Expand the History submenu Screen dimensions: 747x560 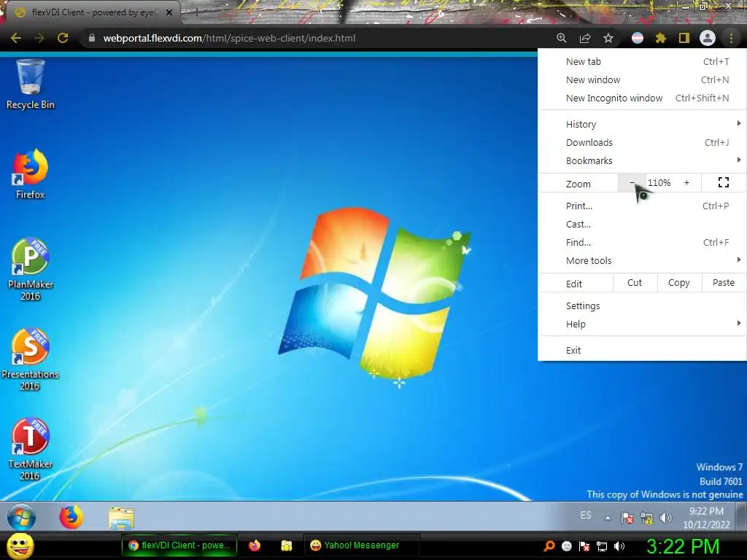pos(642,124)
